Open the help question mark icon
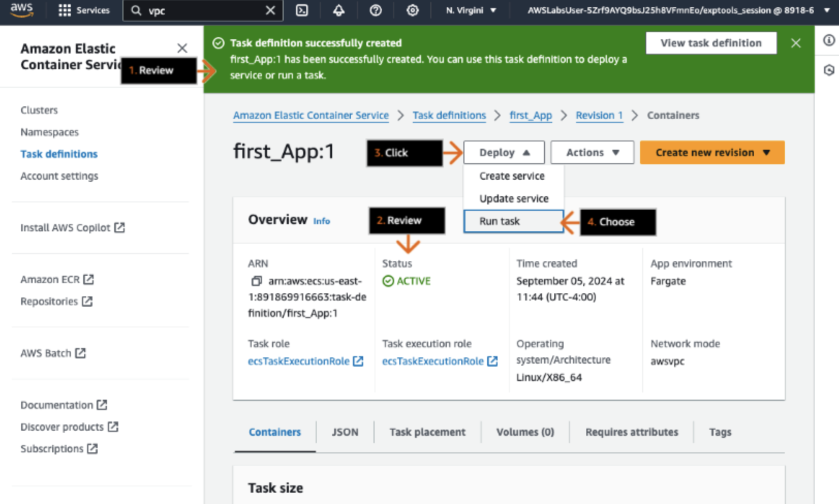The width and height of the screenshot is (839, 504). coord(376,10)
